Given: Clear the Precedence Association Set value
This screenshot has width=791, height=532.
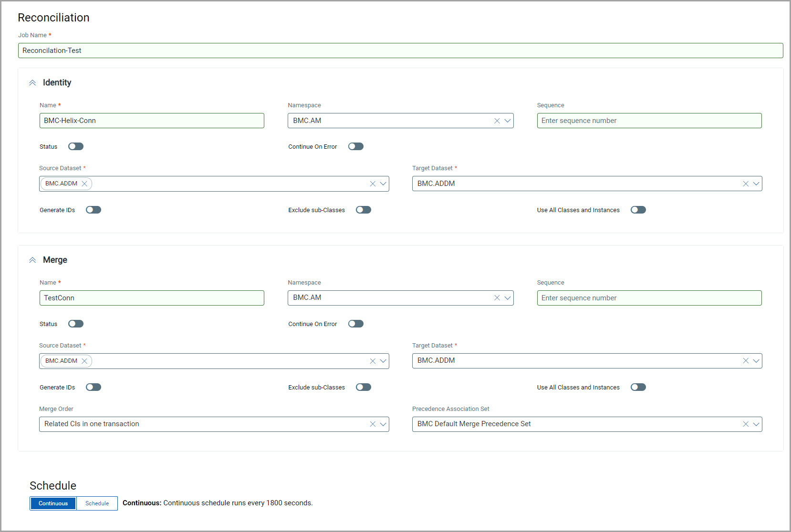Looking at the screenshot, I should (x=745, y=424).
